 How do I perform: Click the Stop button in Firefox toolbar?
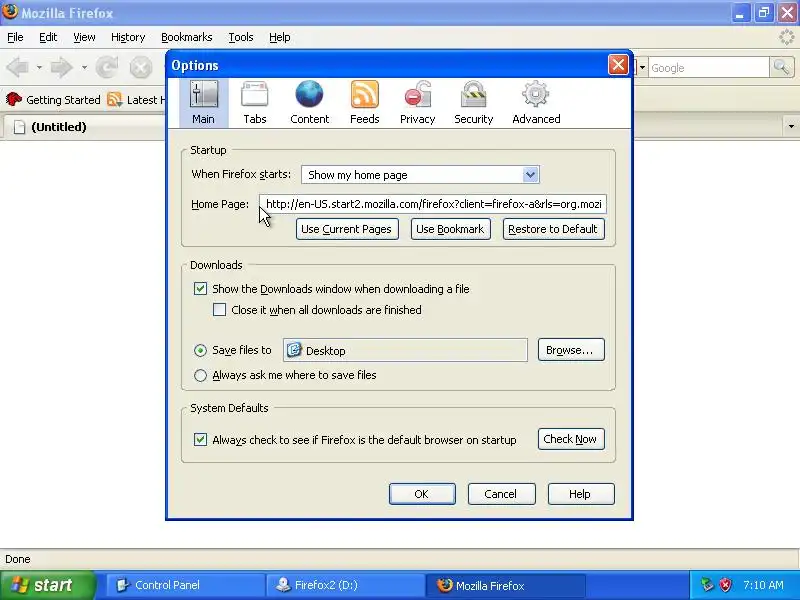[140, 67]
